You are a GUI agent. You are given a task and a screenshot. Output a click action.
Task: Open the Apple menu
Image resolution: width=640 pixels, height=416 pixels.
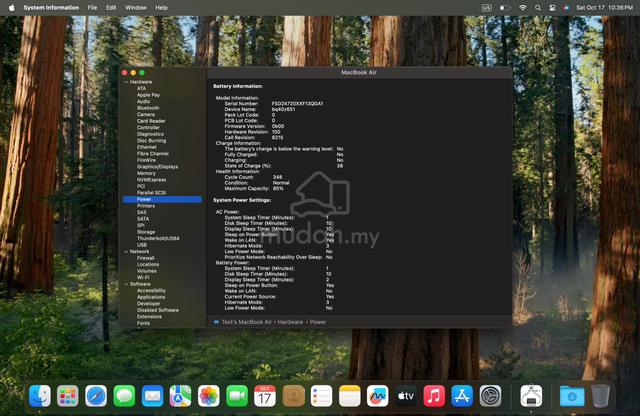tap(11, 7)
